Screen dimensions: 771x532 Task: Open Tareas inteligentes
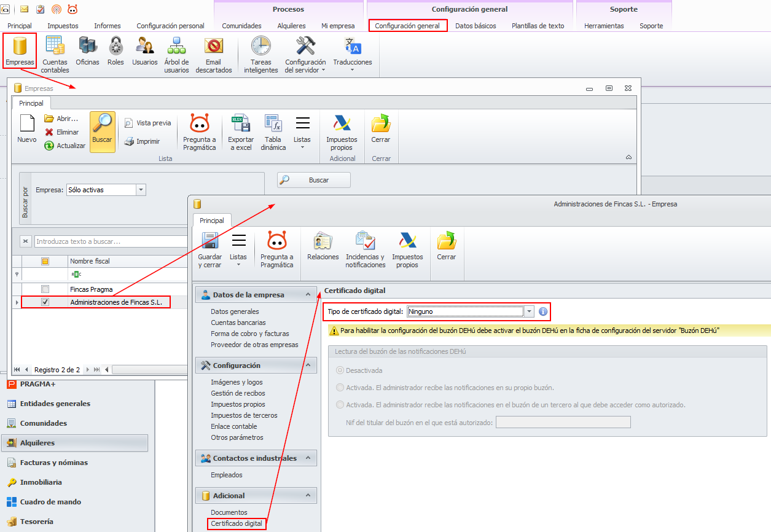[x=261, y=54]
